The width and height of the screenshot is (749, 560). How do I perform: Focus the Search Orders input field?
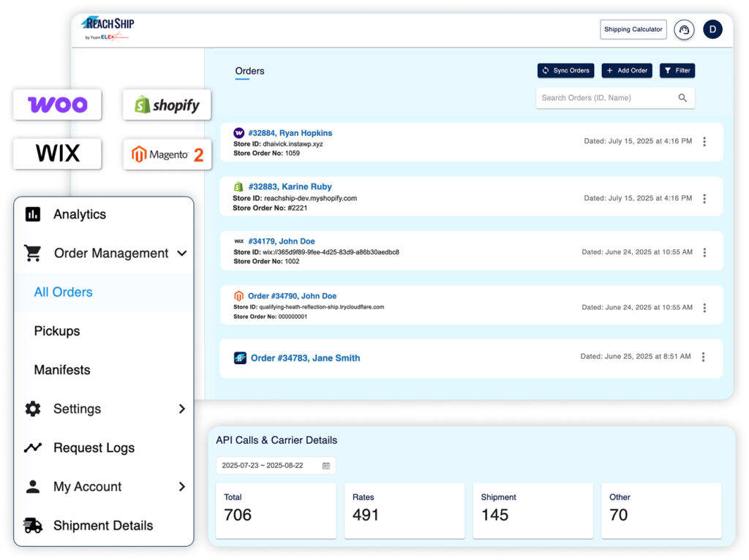click(x=603, y=98)
